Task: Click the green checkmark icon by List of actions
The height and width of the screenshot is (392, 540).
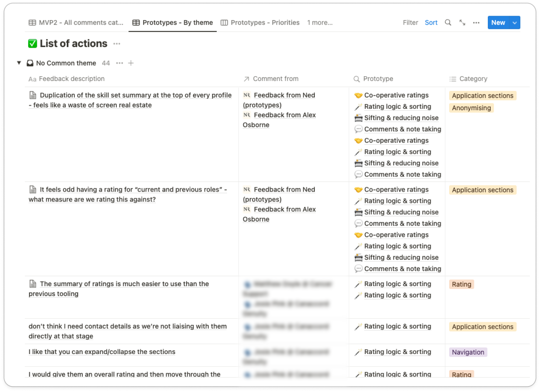Action: coord(32,44)
